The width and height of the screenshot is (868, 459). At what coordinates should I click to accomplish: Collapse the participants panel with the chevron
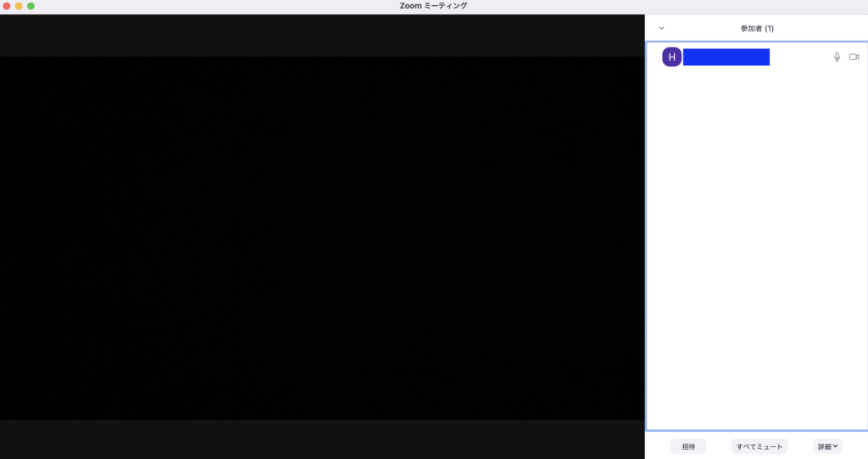click(x=662, y=28)
